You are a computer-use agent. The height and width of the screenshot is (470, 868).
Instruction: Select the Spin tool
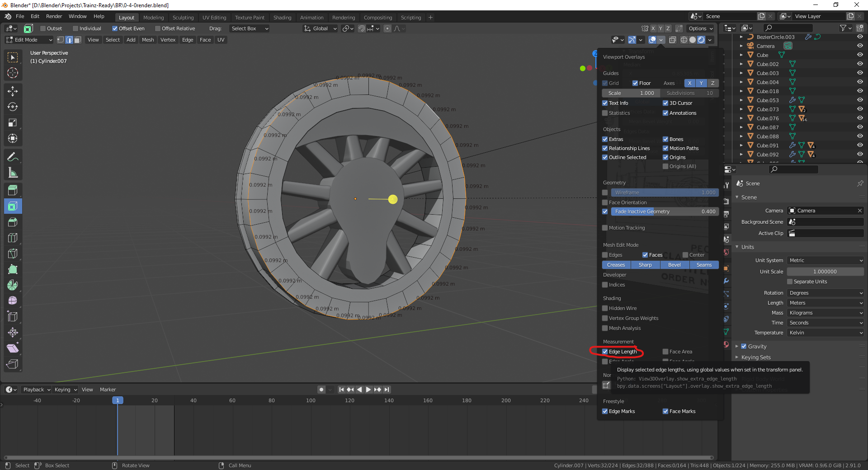pyautogui.click(x=13, y=285)
